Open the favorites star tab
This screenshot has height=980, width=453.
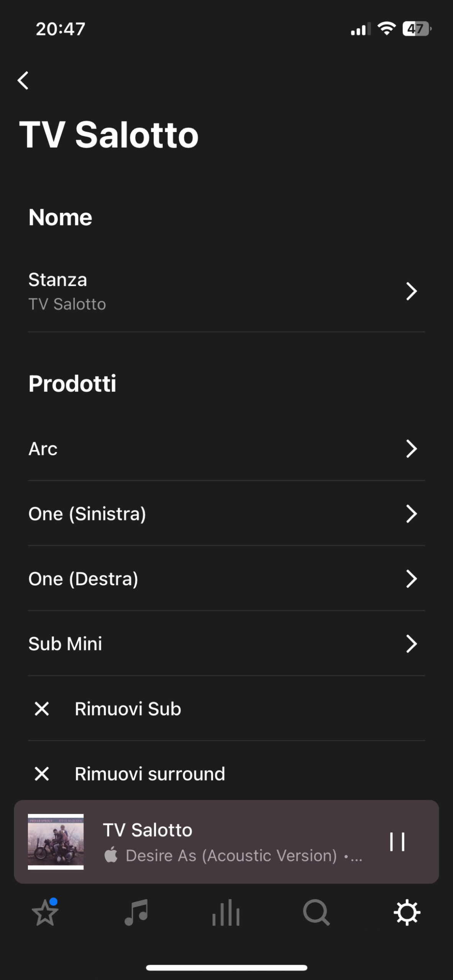[x=45, y=913]
